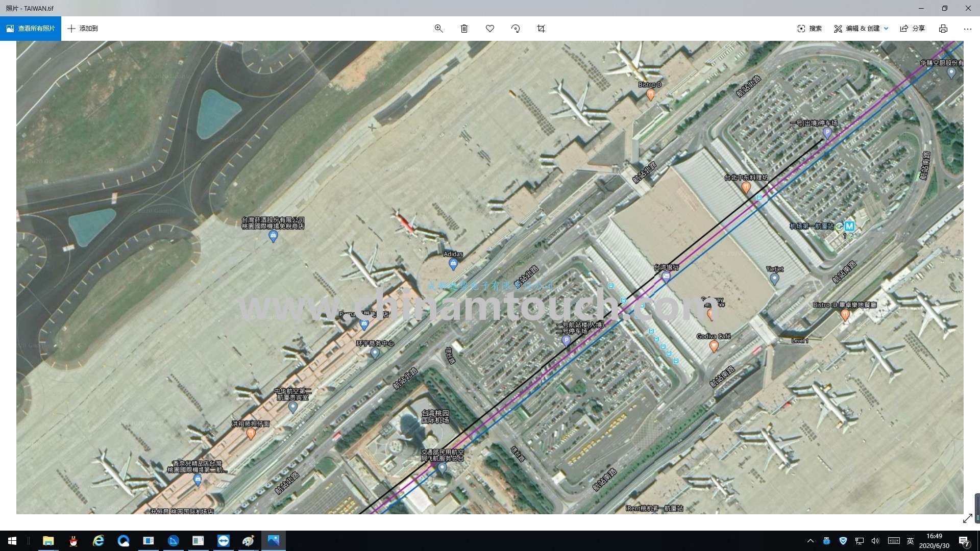
Task: Open 搜索 visual search option
Action: click(810, 29)
